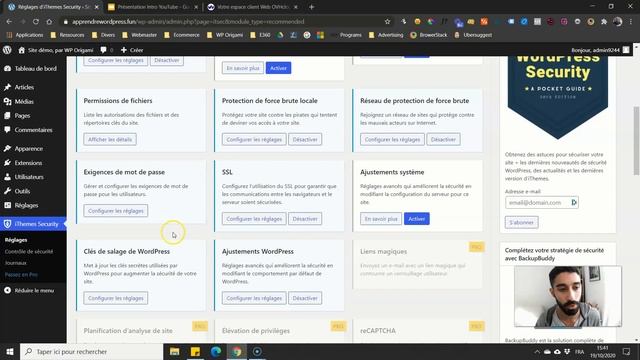Open Tableau de bord in the sidebar

tap(36, 69)
